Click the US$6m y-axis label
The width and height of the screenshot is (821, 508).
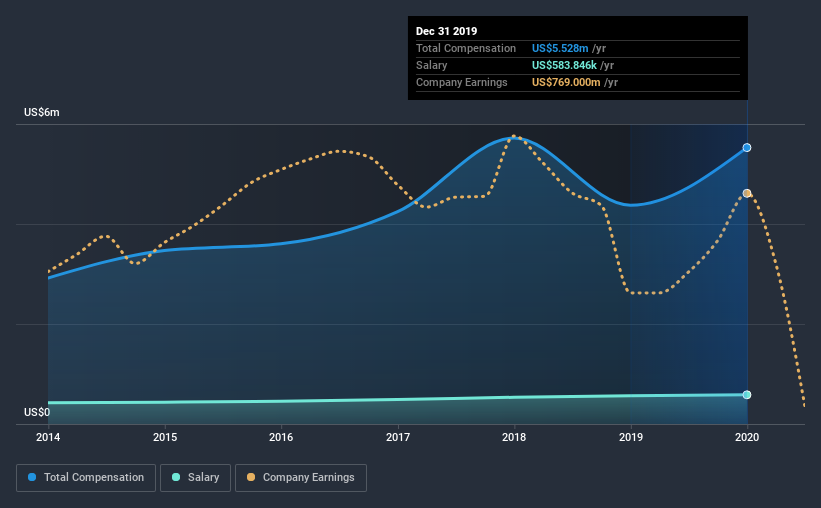(42, 113)
